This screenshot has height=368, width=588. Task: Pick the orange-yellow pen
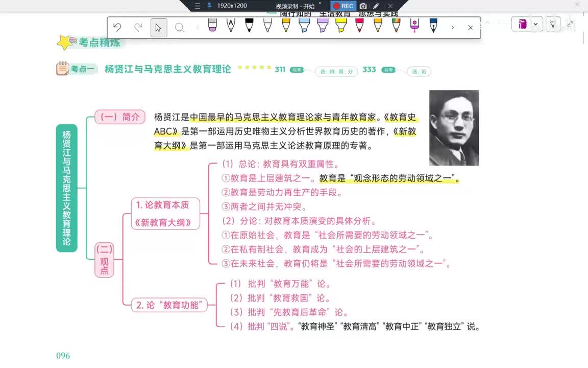tap(286, 25)
